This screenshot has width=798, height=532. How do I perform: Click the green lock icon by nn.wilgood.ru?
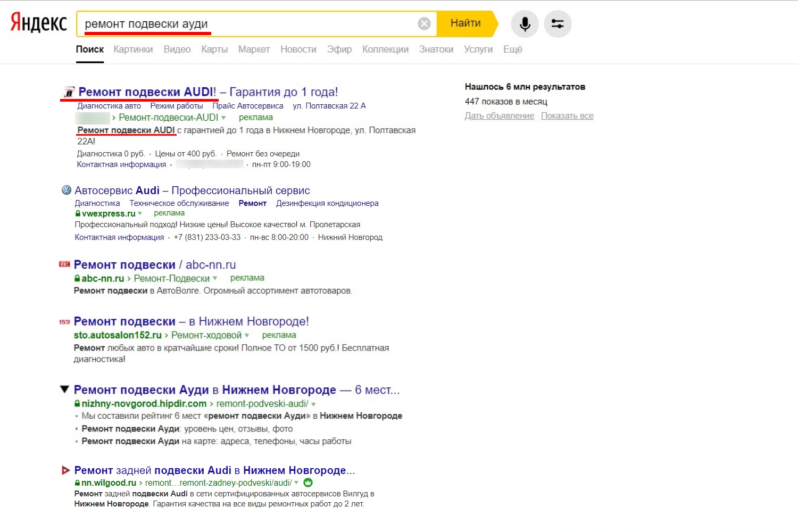coord(77,483)
